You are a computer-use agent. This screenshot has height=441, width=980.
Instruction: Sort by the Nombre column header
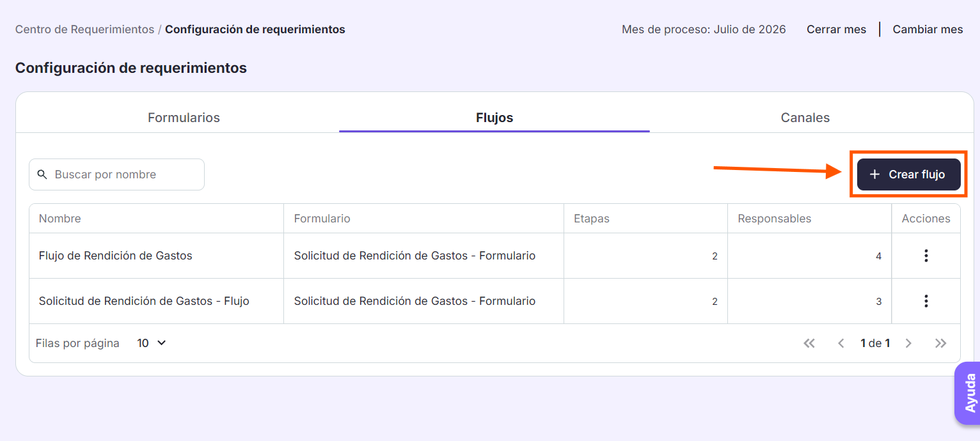coord(59,219)
